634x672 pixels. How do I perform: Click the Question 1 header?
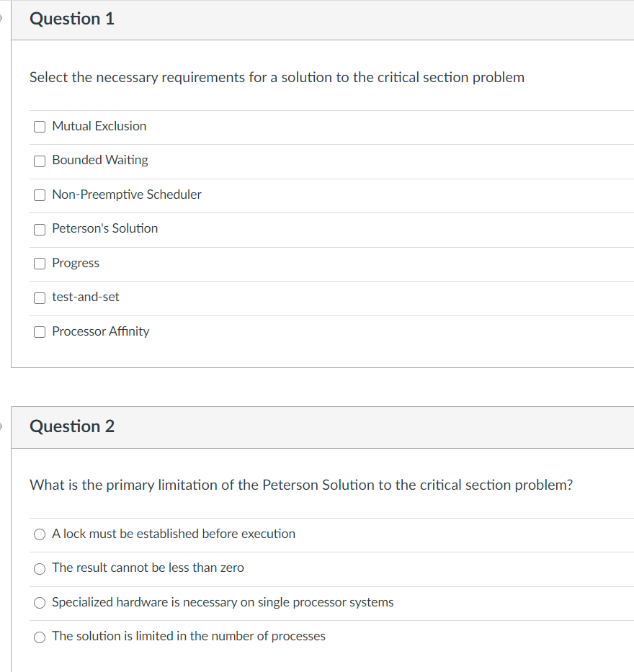coord(71,19)
